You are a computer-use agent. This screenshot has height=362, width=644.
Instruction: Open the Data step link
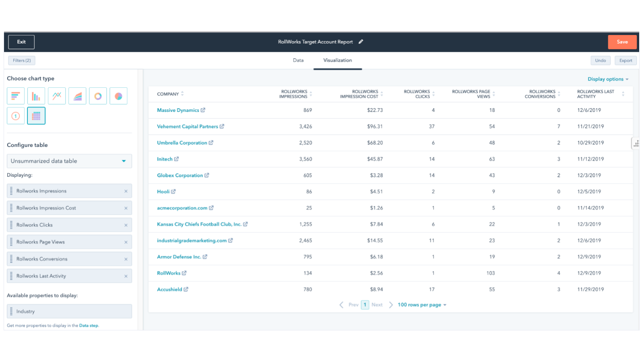(88, 325)
